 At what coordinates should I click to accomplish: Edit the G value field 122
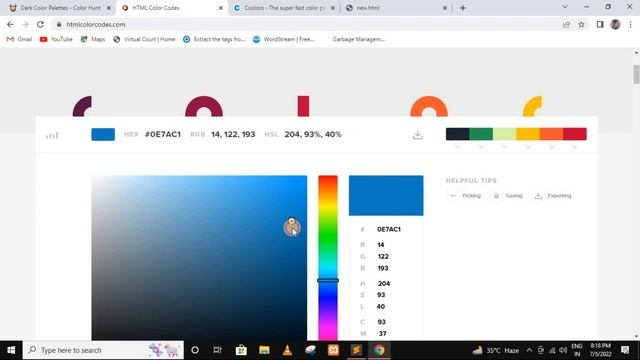point(383,257)
